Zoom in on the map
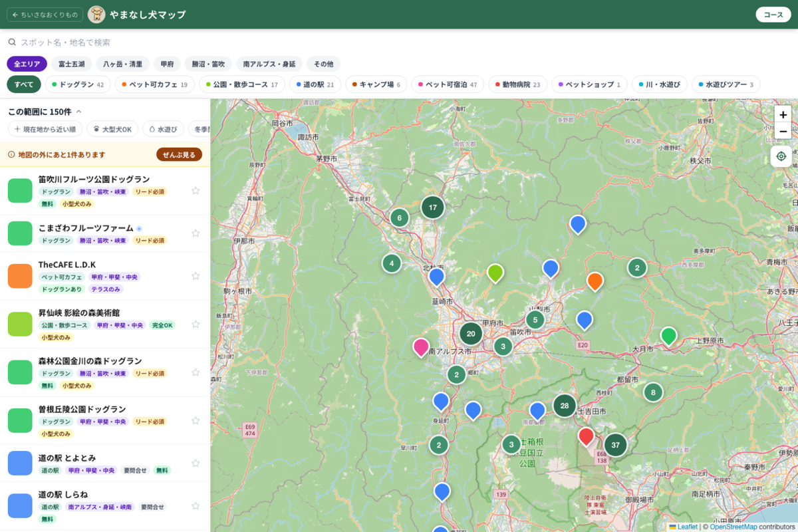The image size is (798, 532). (783, 114)
